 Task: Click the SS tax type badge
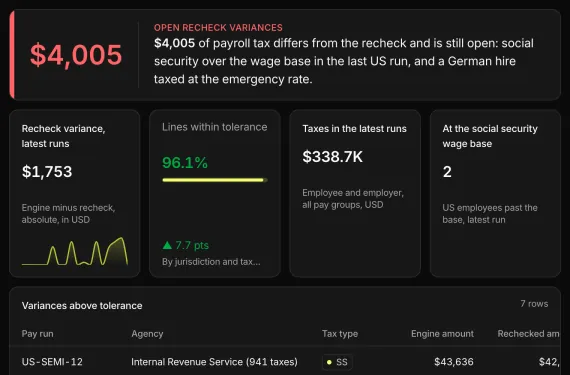pyautogui.click(x=337, y=362)
